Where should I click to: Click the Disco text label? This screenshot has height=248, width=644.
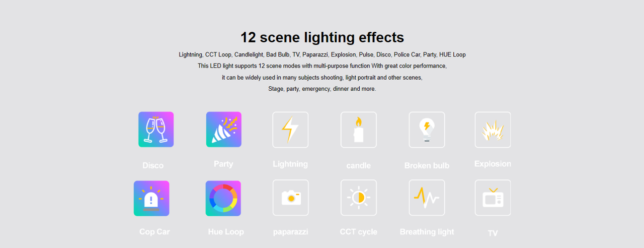tap(153, 166)
